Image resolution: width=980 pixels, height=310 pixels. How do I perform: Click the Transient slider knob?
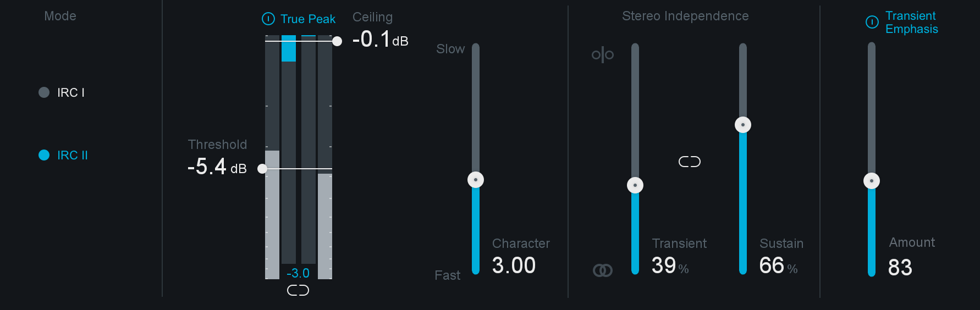pos(635,185)
